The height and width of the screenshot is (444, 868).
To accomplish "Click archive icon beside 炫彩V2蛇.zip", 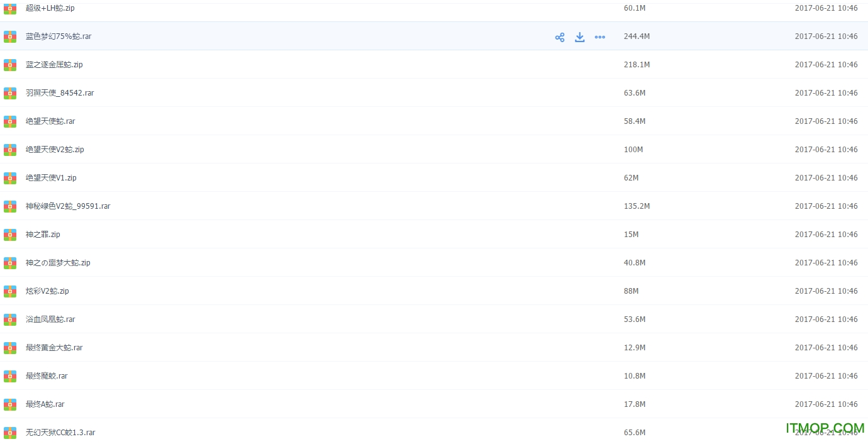I will pos(10,291).
